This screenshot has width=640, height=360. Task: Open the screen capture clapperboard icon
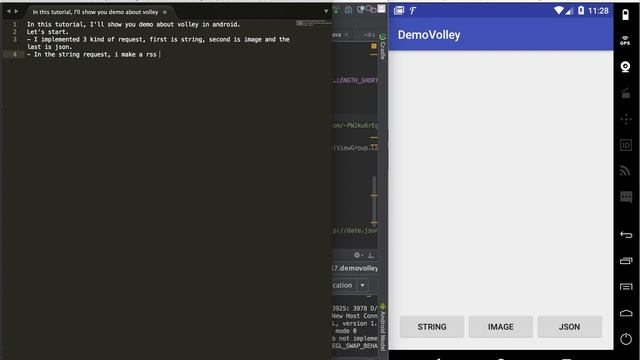(x=625, y=93)
